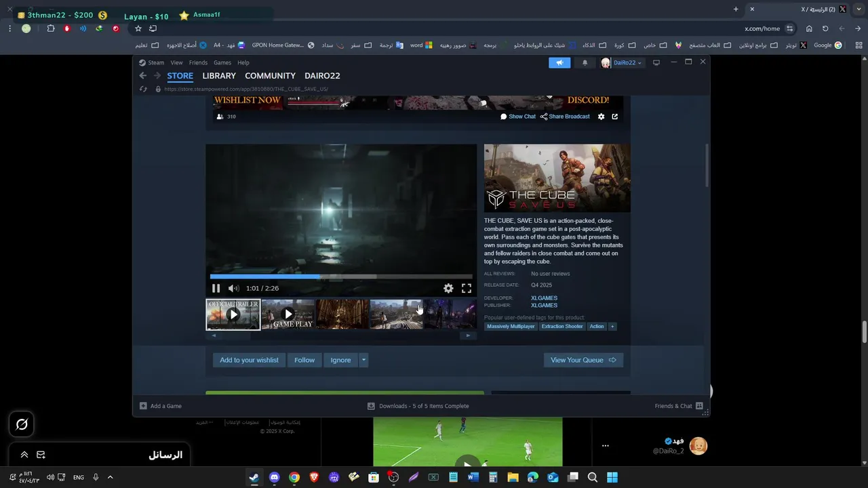Open Discord from the taskbar
This screenshot has width=868, height=488.
tap(274, 477)
